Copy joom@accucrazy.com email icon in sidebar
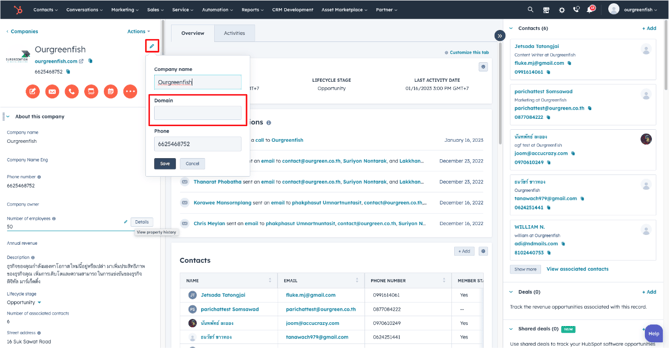The image size is (670, 362). click(573, 153)
